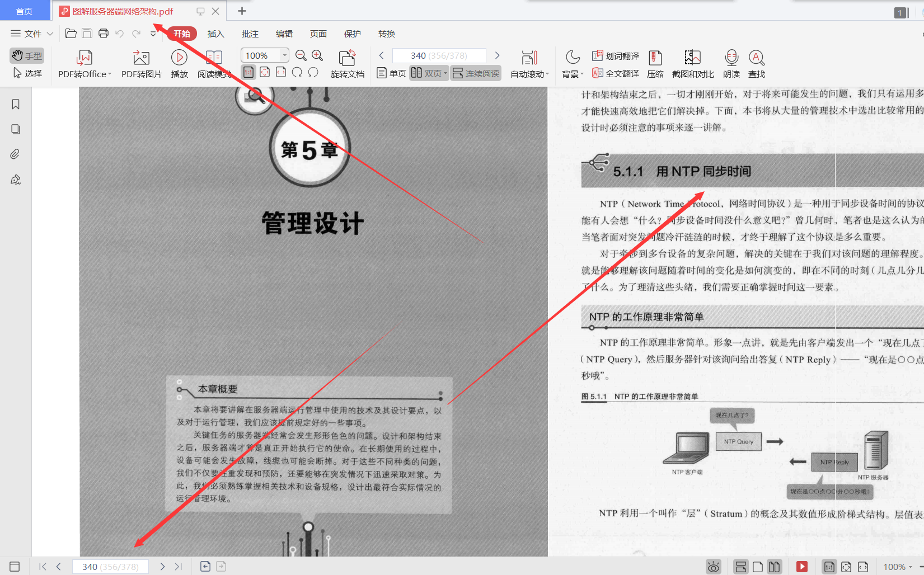This screenshot has width=924, height=575.
Task: Click the PDF转图片 icon
Action: 141,58
